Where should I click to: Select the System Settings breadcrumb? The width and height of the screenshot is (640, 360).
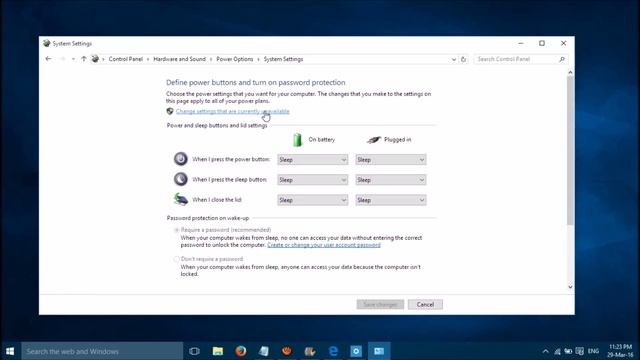[283, 59]
